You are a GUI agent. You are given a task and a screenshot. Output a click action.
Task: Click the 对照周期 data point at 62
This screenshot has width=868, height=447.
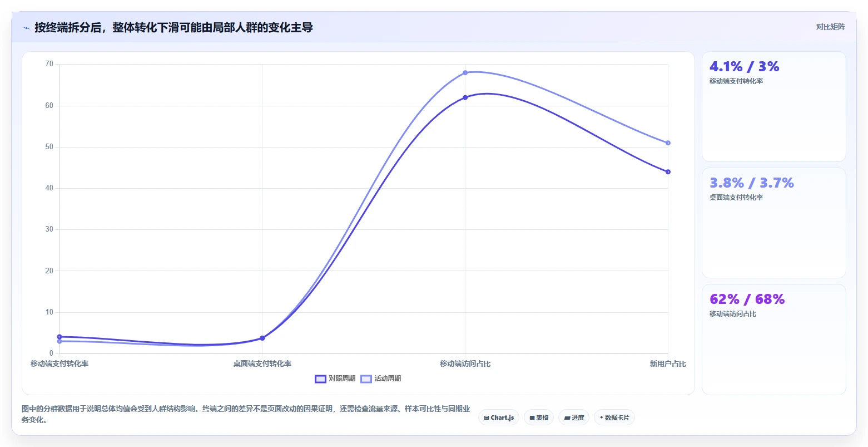(465, 97)
